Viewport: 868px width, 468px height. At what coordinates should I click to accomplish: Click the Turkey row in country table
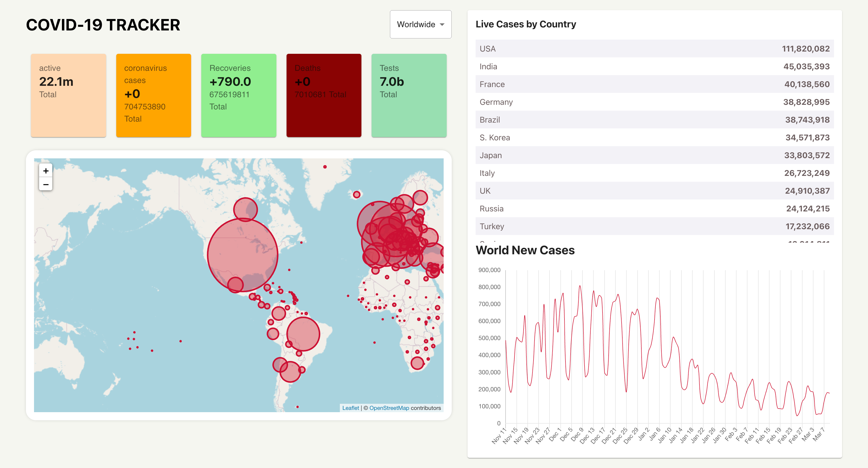click(654, 226)
